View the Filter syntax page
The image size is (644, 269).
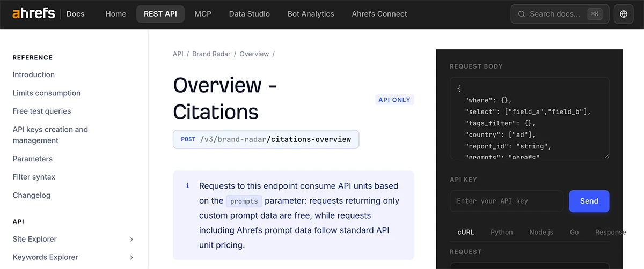tap(34, 177)
